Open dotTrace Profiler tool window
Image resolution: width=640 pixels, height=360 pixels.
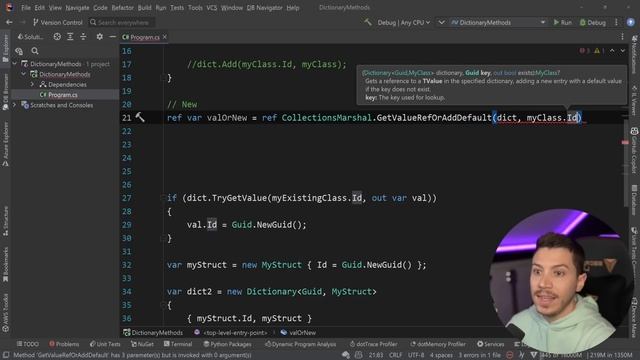(x=373, y=344)
